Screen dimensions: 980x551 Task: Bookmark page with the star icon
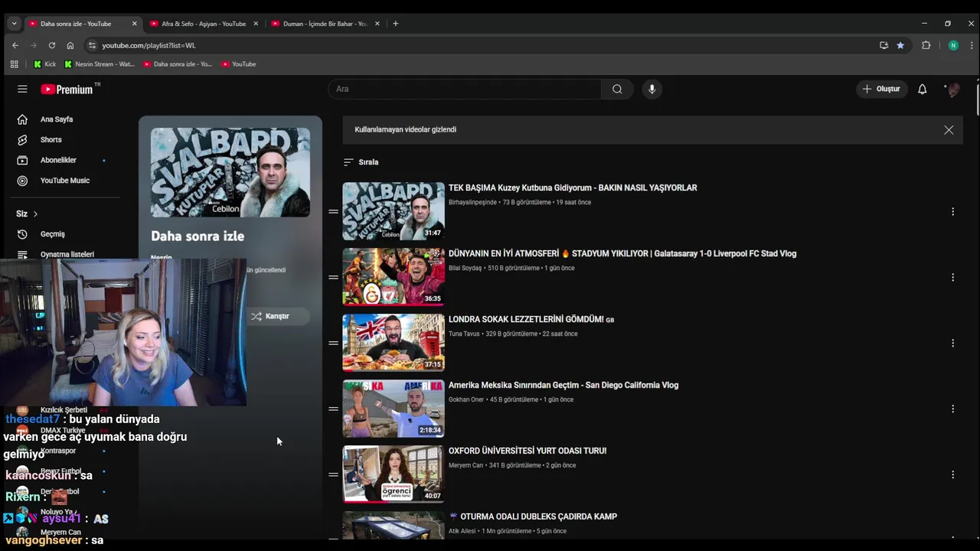click(900, 45)
